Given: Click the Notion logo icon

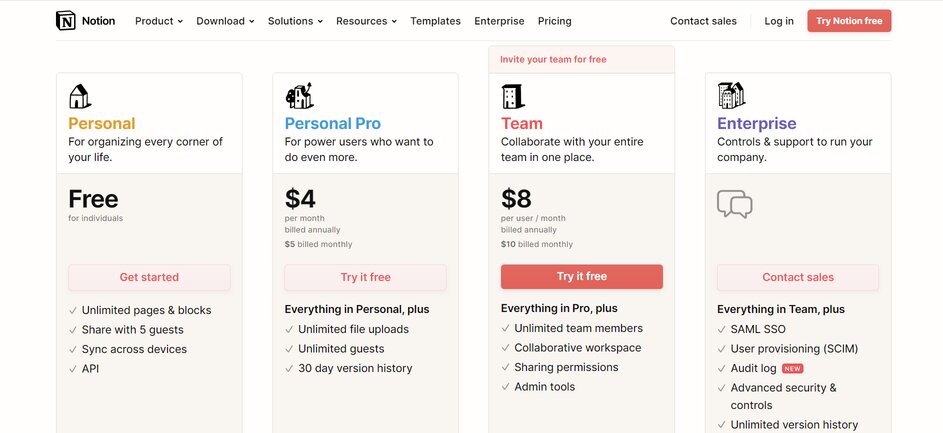Looking at the screenshot, I should [x=66, y=21].
